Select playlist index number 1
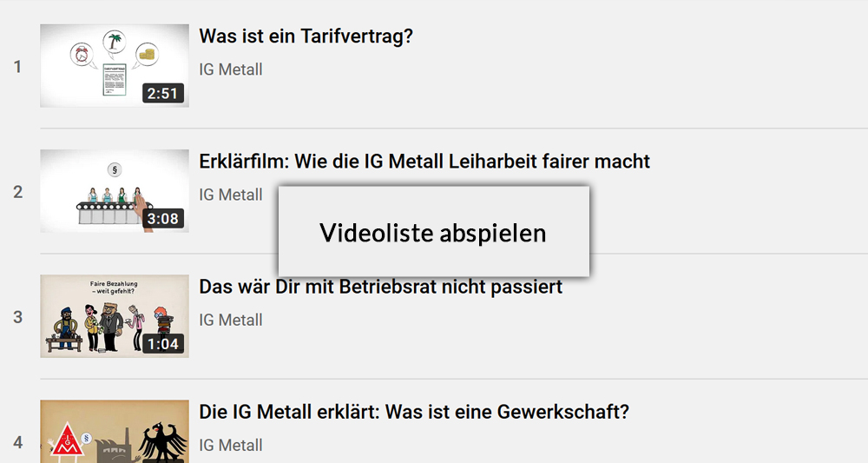Screen dimensions: 868x463 [x=17, y=67]
